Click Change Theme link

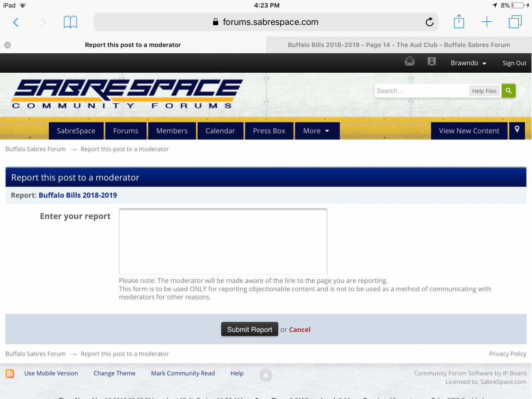[114, 373]
